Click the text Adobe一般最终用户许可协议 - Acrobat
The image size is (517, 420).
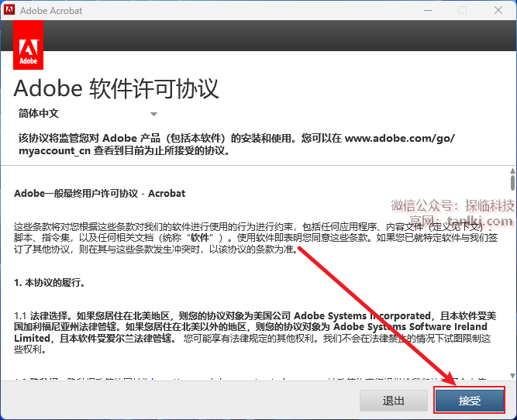(x=99, y=193)
